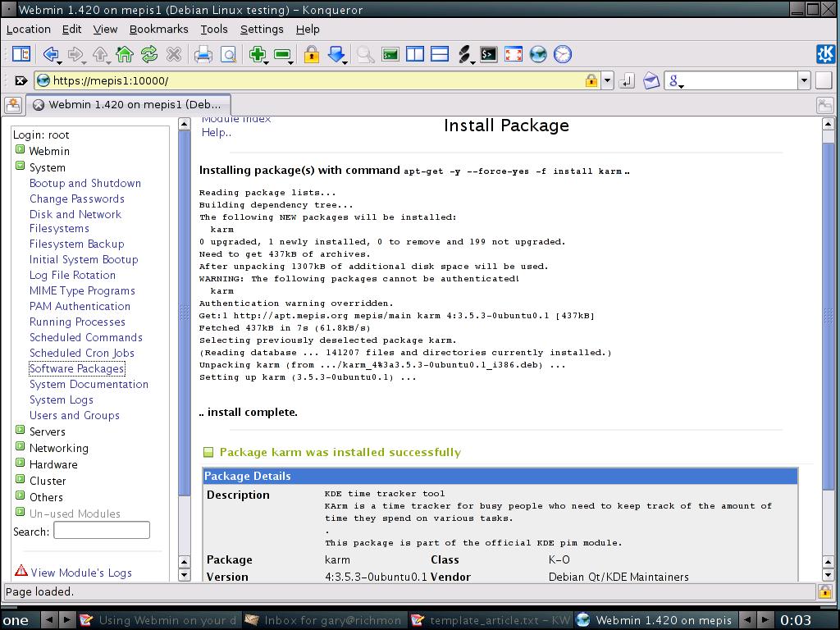Click the Go arrow next to address bar
Screen dimensions: 840x630
(626, 81)
